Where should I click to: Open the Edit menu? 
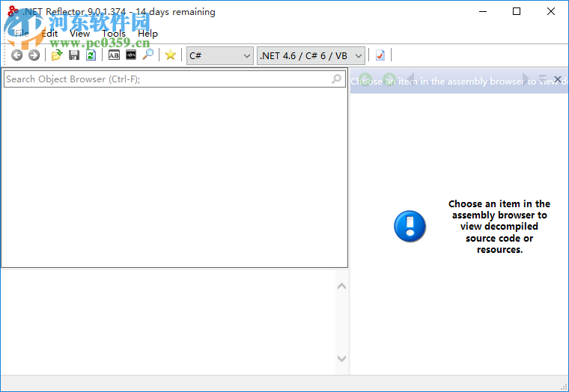point(49,34)
